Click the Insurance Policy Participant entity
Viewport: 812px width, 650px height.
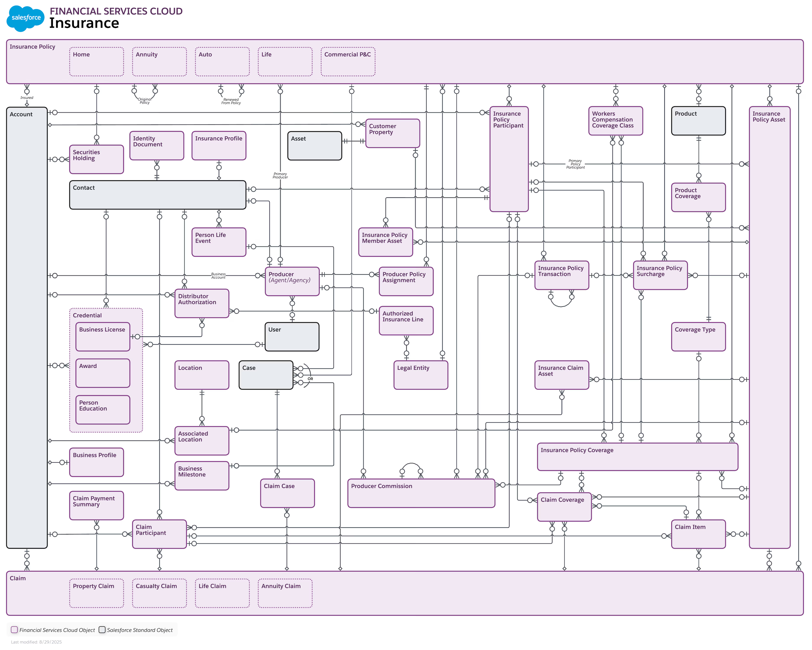coord(509,159)
